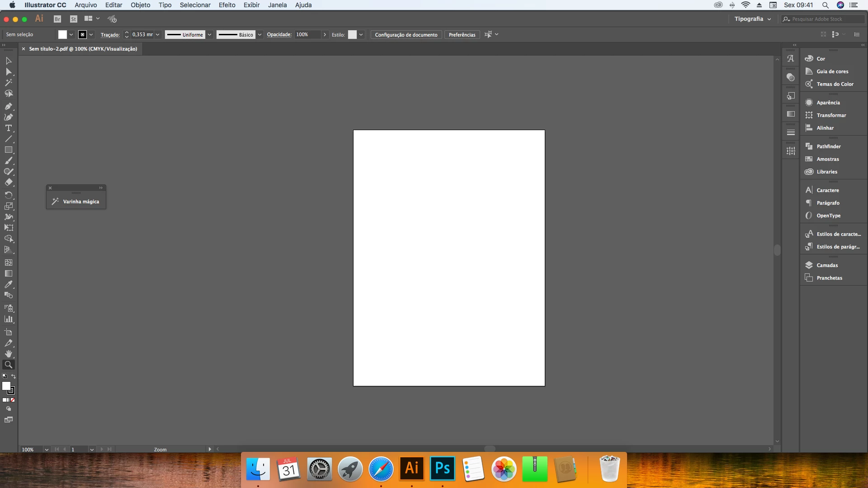Open the Tipografia workspace dropdown
The height and width of the screenshot is (488, 868).
[x=753, y=19]
